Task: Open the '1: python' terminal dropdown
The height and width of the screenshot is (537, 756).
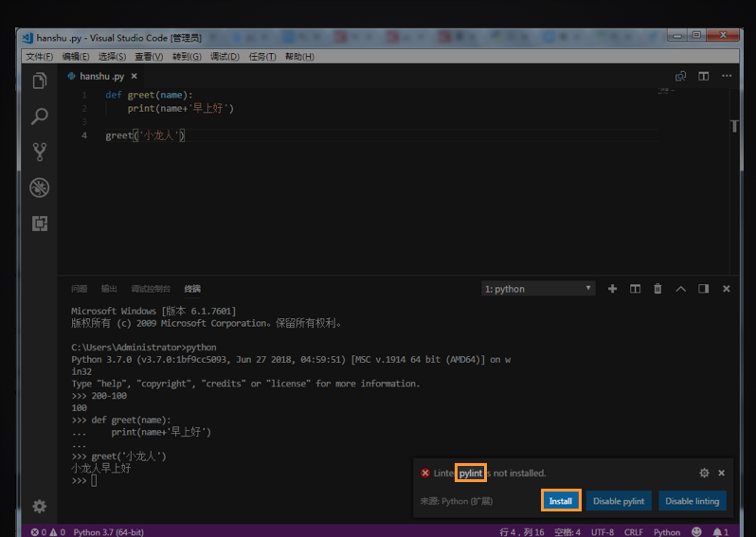Action: coord(538,289)
